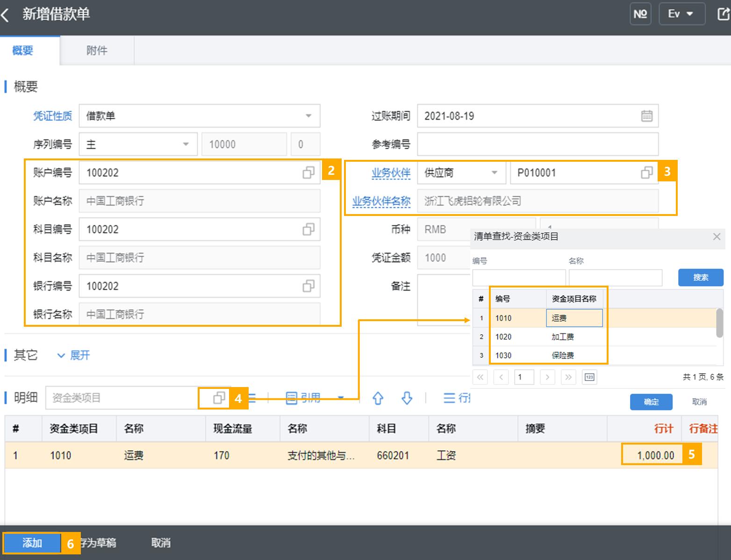Open the 业务伙伴 供应商 type dropdown
Viewport: 731px width, 560px height.
pyautogui.click(x=461, y=173)
